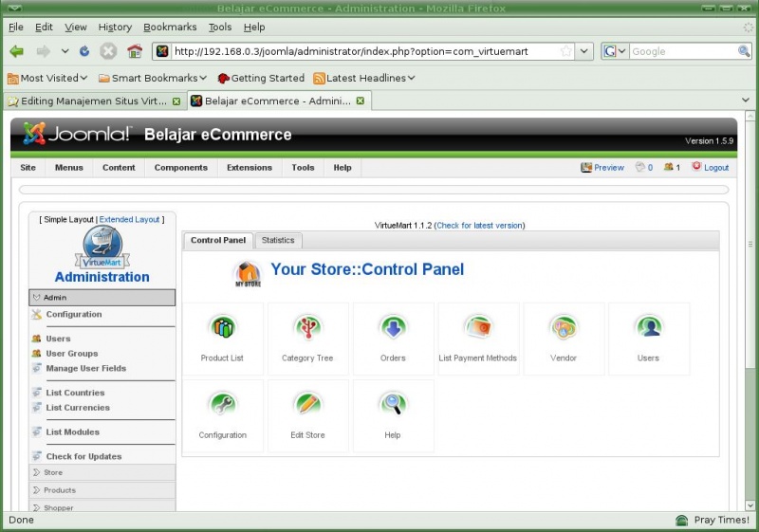This screenshot has height=532, width=759.
Task: Open the Configuration wrench icon in control panel
Action: click(x=223, y=404)
